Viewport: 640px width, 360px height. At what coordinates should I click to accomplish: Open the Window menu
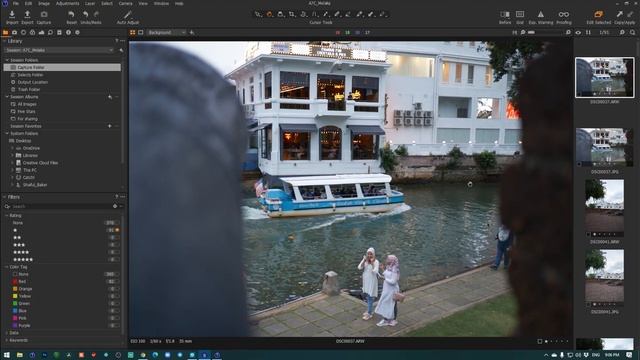tap(161, 3)
